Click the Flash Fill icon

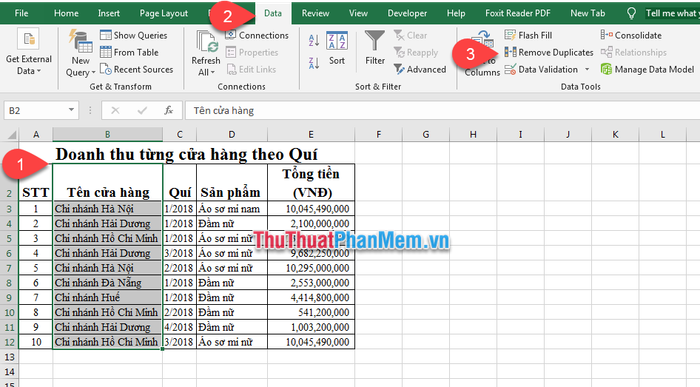[510, 35]
